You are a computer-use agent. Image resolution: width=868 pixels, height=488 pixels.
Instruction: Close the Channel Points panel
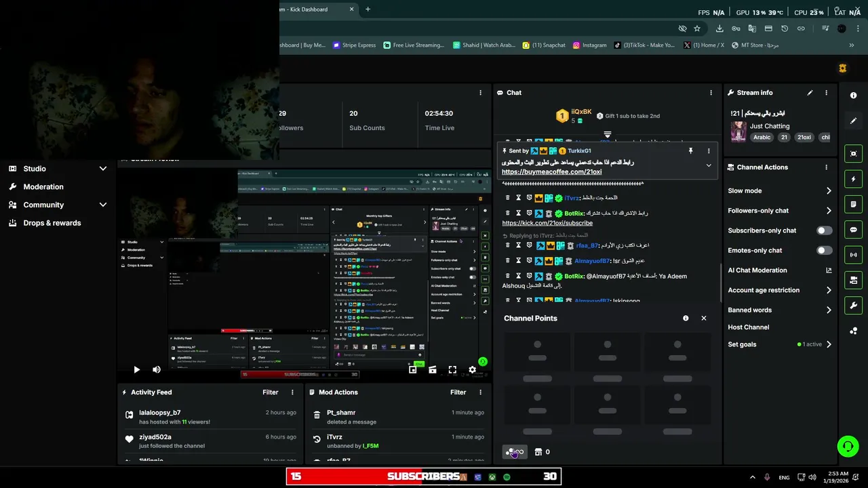click(x=704, y=319)
